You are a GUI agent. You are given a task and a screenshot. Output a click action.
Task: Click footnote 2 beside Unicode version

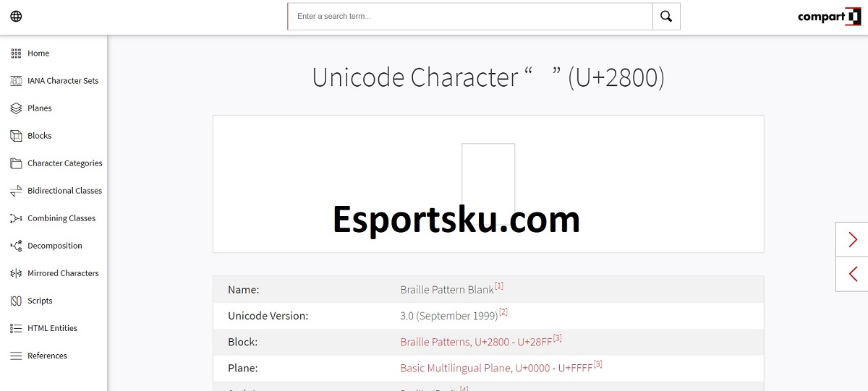coord(503,312)
